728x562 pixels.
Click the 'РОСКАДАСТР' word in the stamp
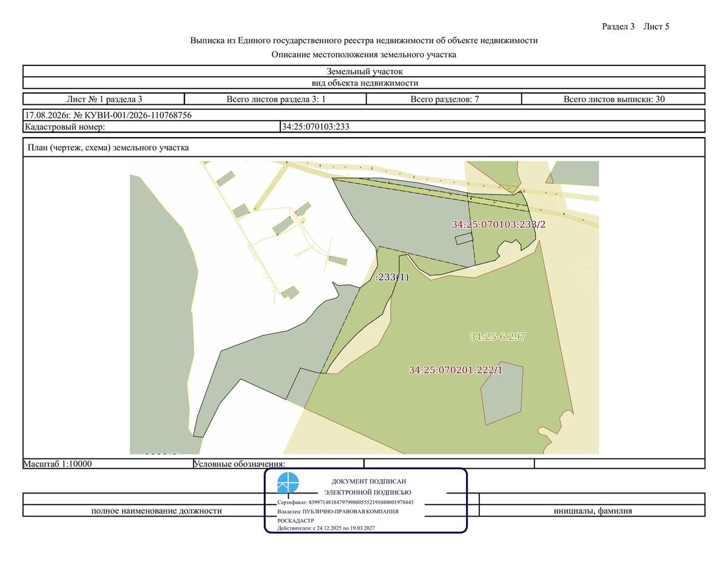tap(295, 521)
